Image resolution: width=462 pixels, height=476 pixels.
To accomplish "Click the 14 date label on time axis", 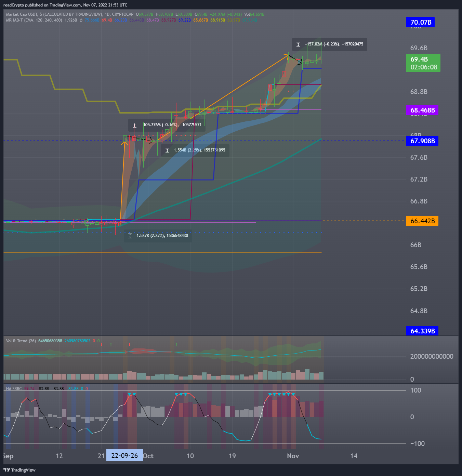I will 354,456.
